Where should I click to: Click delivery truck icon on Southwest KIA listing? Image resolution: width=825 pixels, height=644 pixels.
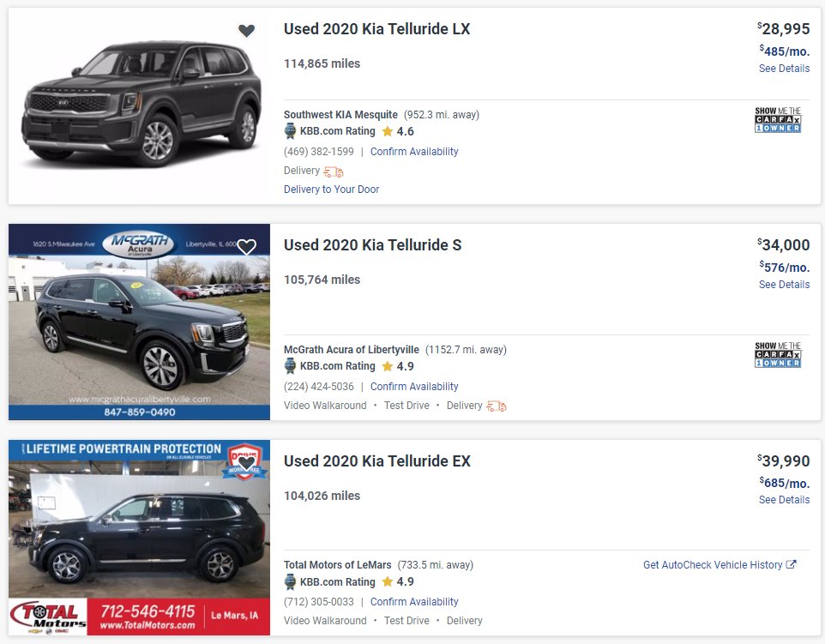[334, 172]
